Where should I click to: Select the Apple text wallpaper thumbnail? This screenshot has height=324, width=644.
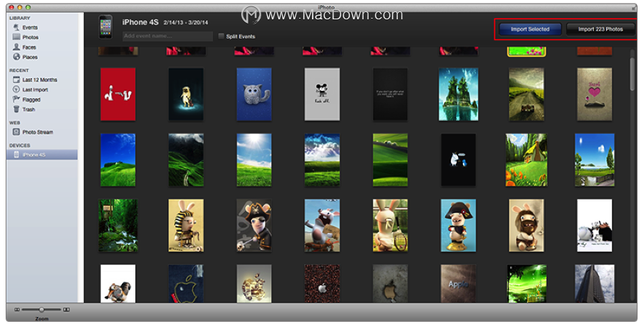(459, 284)
